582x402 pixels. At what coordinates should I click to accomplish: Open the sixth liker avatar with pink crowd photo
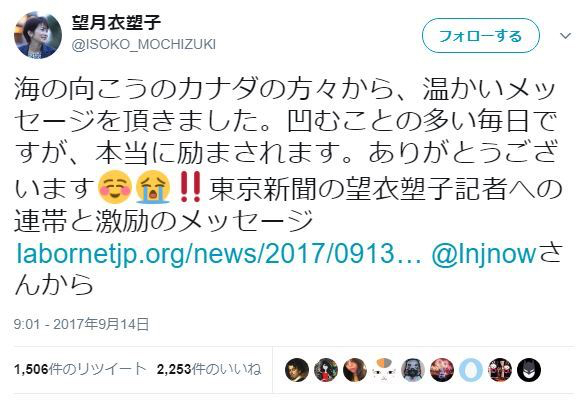click(x=442, y=370)
